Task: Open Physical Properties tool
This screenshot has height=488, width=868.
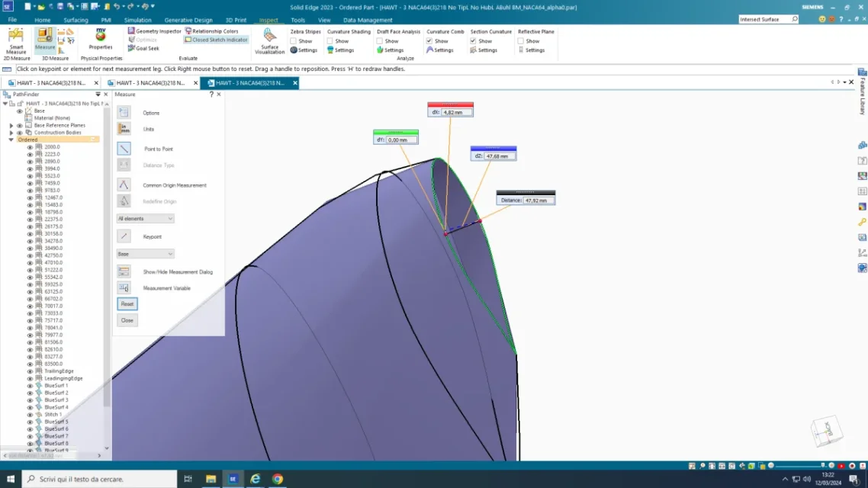Action: tap(101, 40)
